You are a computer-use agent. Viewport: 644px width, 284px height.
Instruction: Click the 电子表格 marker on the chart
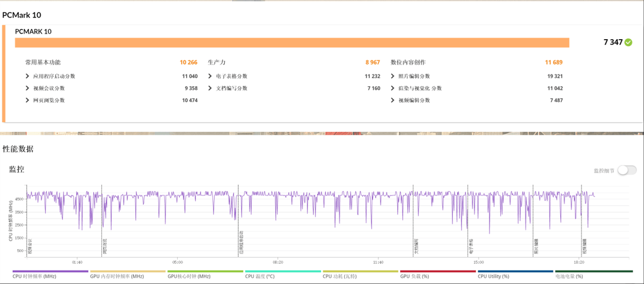pyautogui.click(x=470, y=246)
